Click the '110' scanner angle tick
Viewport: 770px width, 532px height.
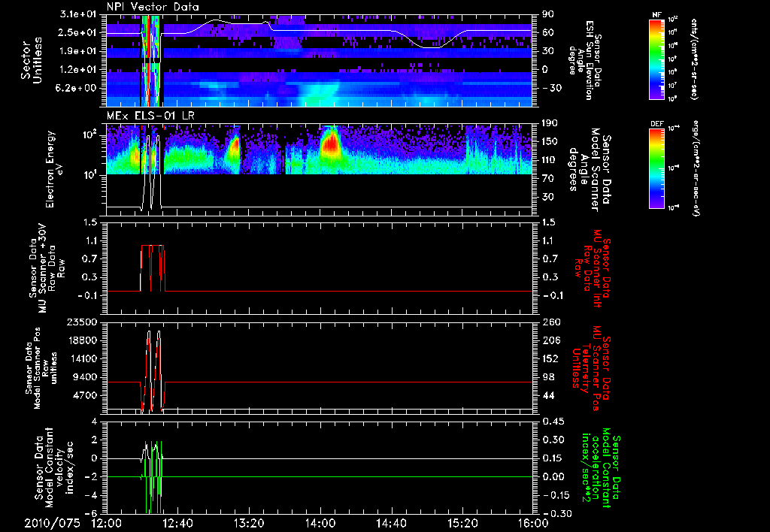[x=550, y=160]
